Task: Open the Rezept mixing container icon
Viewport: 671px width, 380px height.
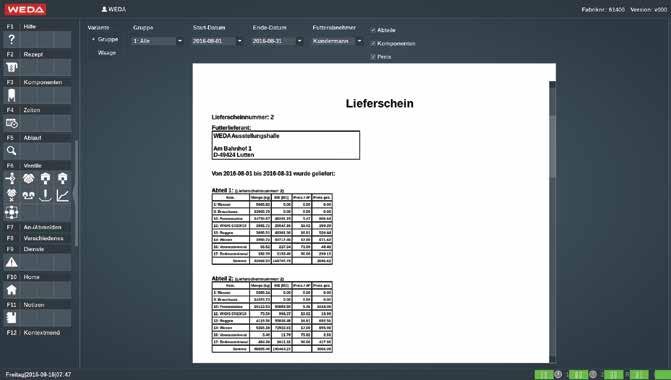Action: [12, 67]
